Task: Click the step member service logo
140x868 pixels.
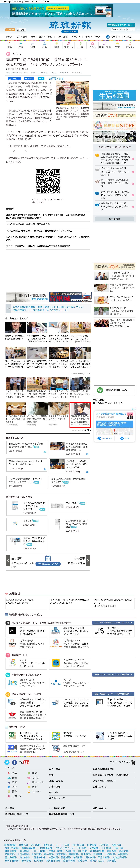Action: [x=12, y=663]
